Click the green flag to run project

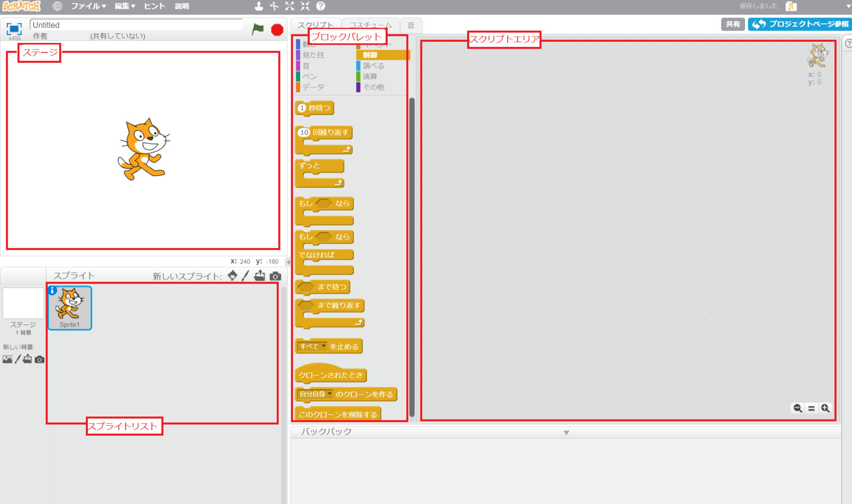258,29
